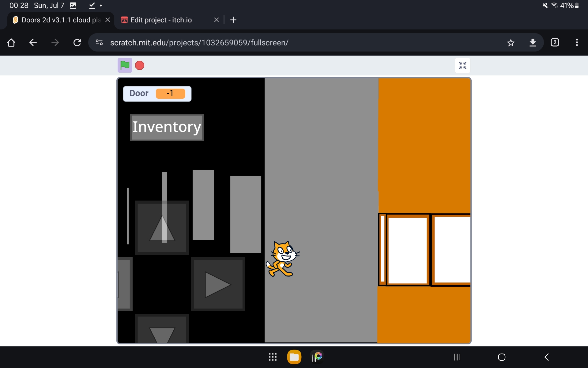
Task: Tap the up arrow game control
Action: 162,228
